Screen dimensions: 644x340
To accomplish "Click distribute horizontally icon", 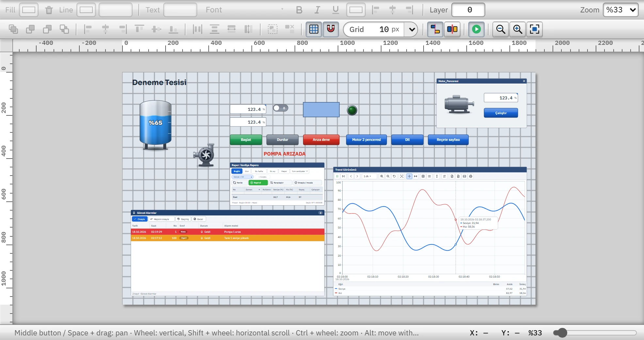I will (x=198, y=29).
